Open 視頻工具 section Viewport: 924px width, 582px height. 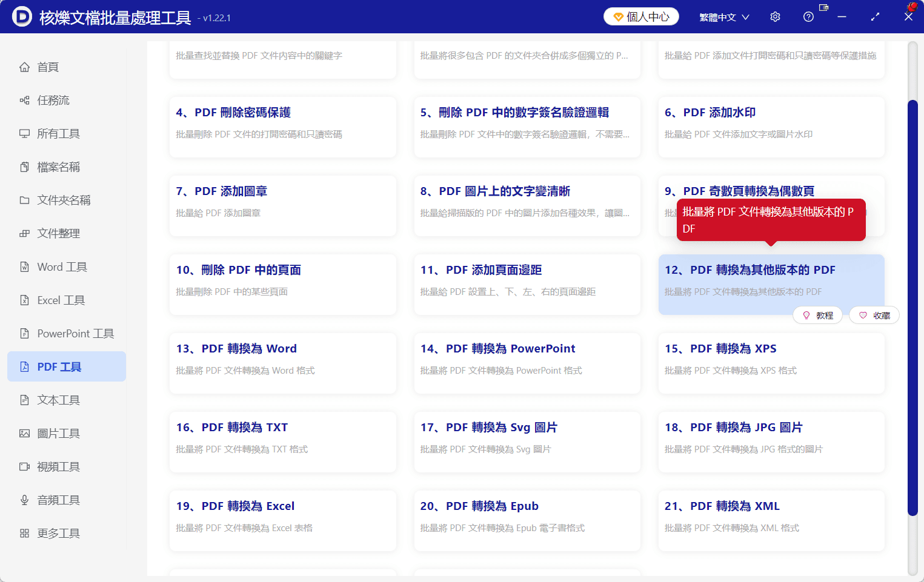(x=67, y=467)
